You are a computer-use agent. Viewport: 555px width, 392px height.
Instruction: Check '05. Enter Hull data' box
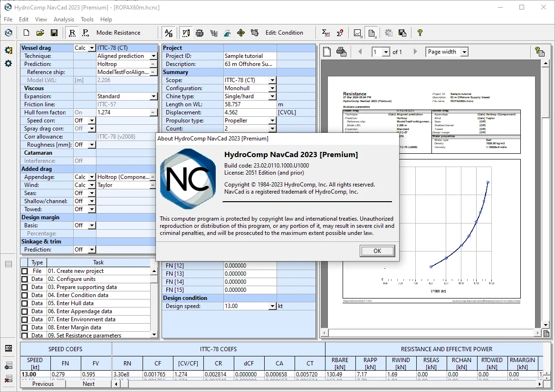[x=24, y=303]
